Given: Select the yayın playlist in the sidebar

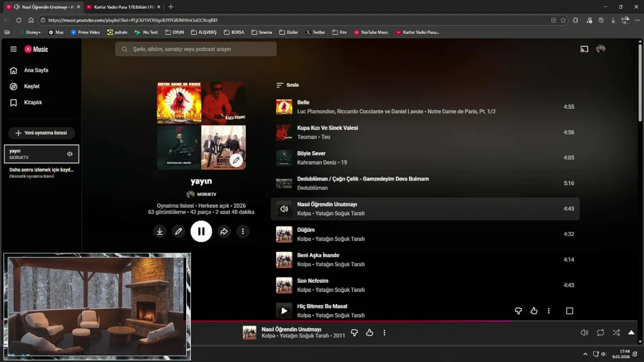Looking at the screenshot, I should 41,154.
